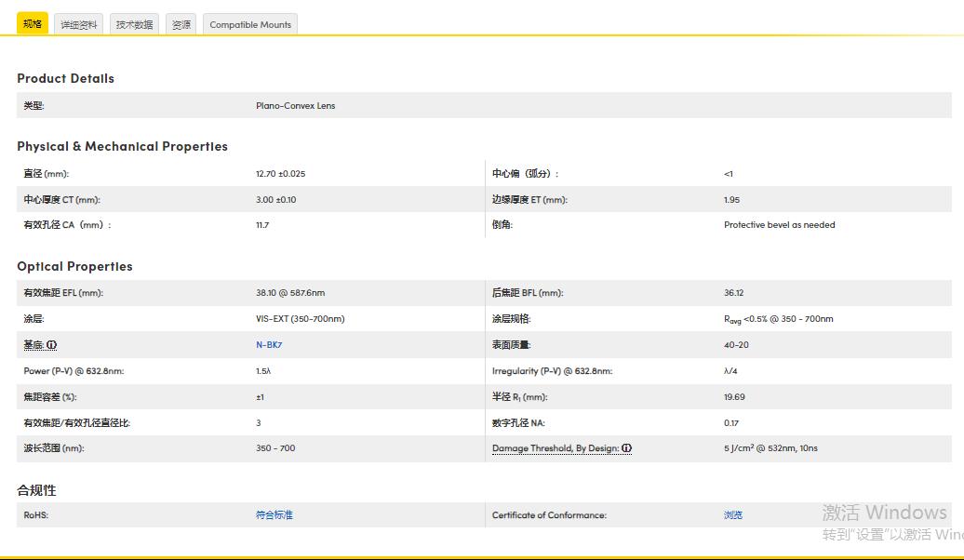Click the Plano-Convex Lens type value
Screen dimensions: 964x560
295,106
